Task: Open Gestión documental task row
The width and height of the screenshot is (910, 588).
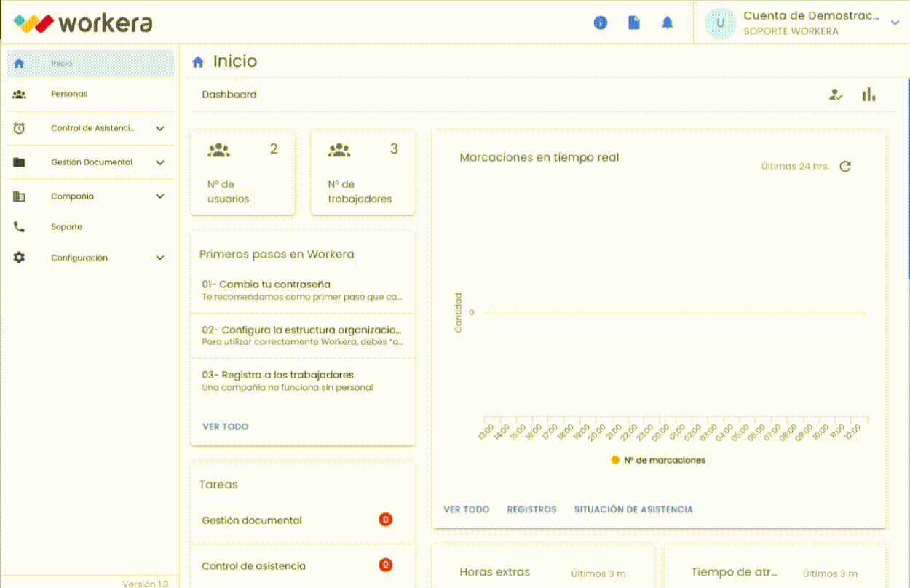Action: tap(303, 520)
